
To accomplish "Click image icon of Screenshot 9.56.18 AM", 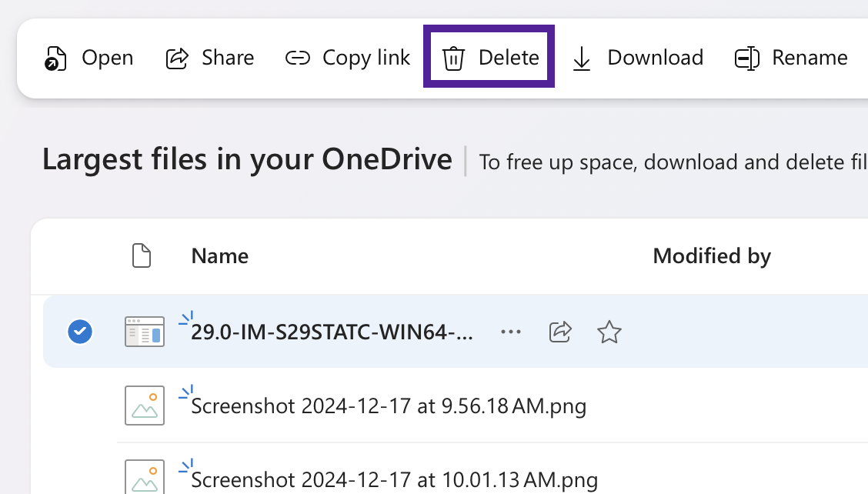I will click(x=145, y=406).
